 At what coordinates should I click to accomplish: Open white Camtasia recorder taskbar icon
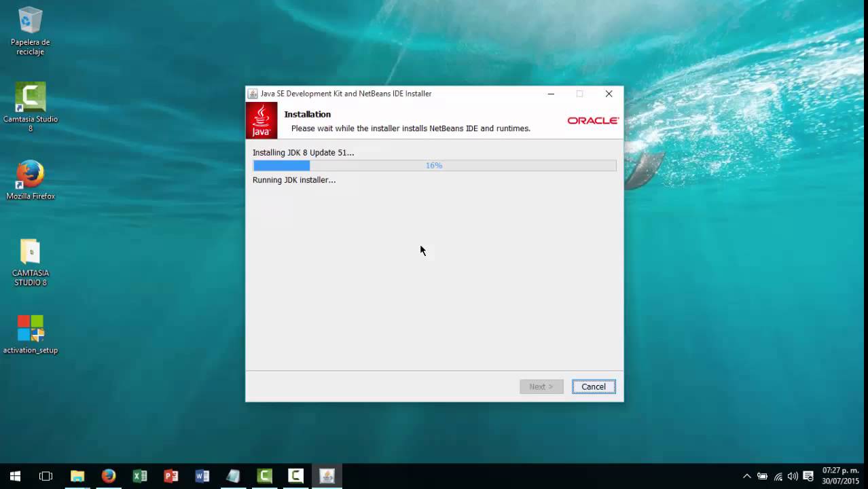click(x=295, y=476)
